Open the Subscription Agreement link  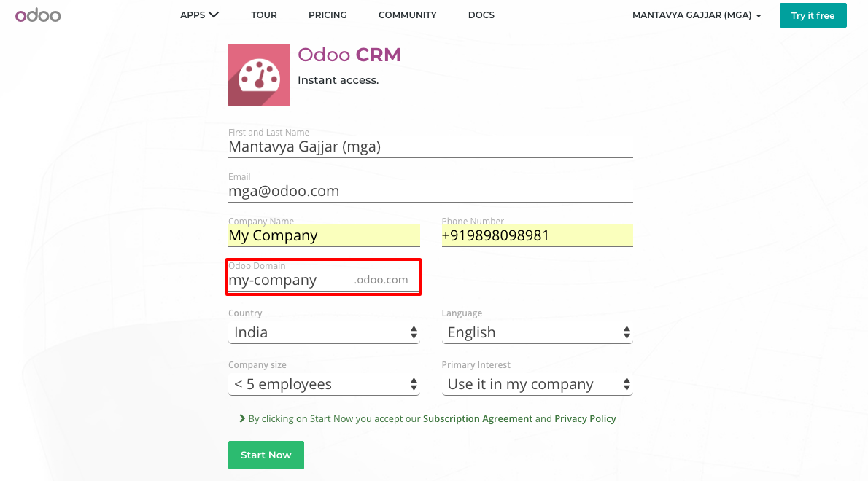click(478, 419)
